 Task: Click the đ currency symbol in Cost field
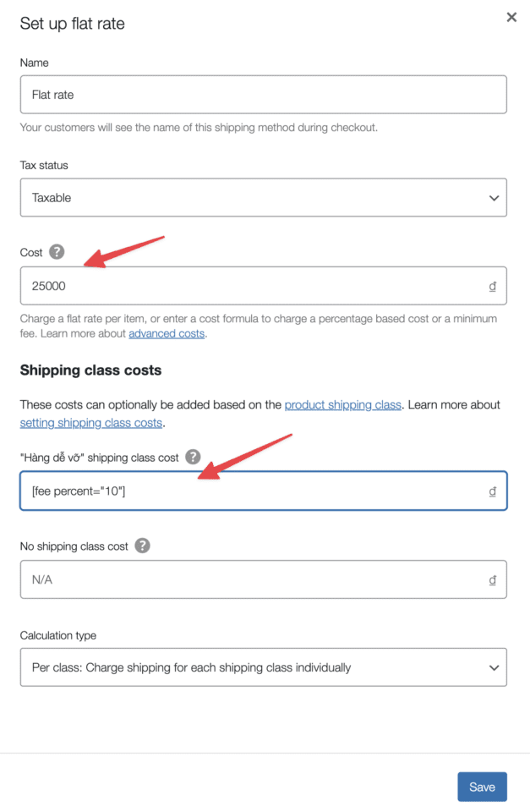coord(492,286)
